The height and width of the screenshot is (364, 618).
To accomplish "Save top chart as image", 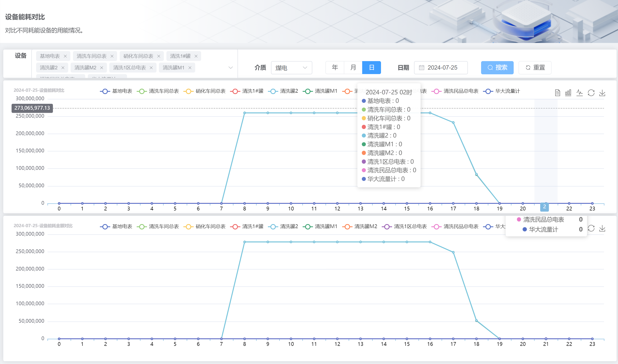I will pos(602,93).
